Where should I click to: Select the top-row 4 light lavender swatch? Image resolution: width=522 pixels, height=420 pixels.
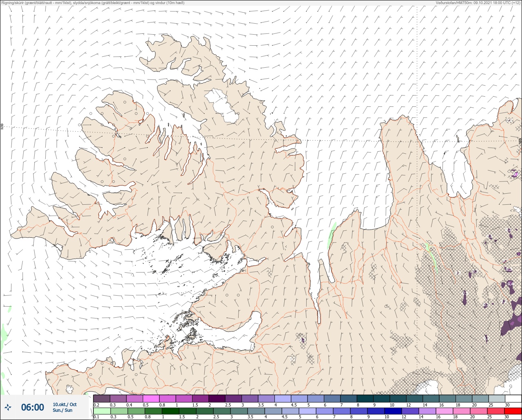(283, 398)
